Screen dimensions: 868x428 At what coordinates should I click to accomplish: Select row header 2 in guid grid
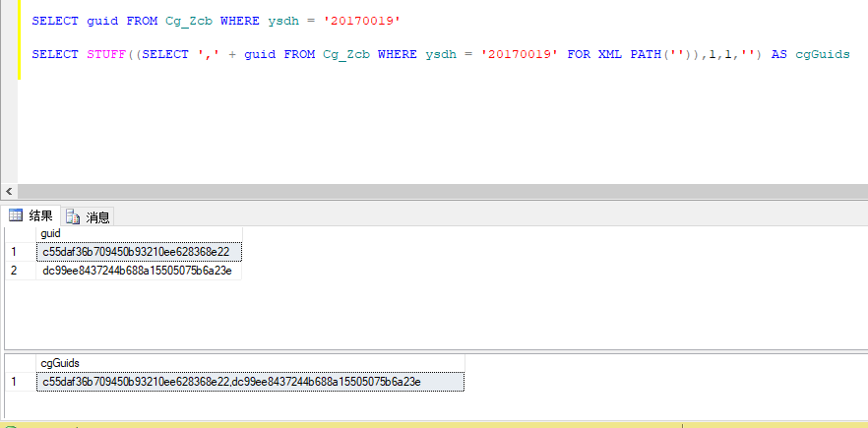point(21,271)
